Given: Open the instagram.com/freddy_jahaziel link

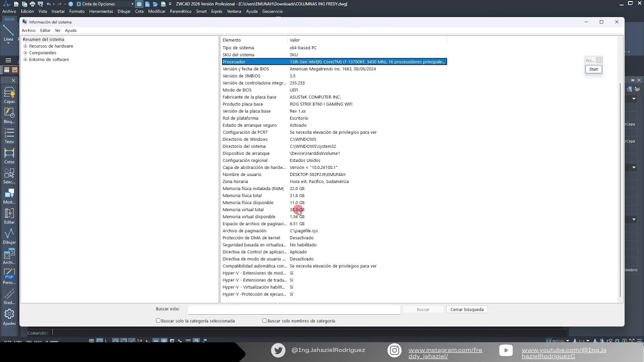Looking at the screenshot, I should coord(445,353).
